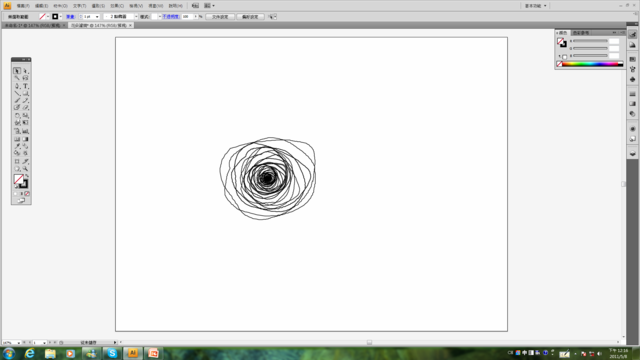The image size is (640, 360).
Task: Select the Type tool
Action: coord(25,86)
